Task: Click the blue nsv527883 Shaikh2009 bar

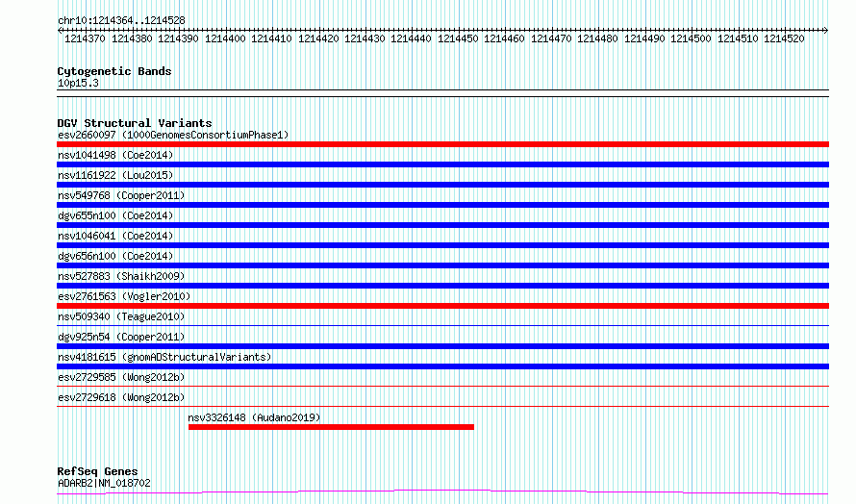Action: [442, 286]
